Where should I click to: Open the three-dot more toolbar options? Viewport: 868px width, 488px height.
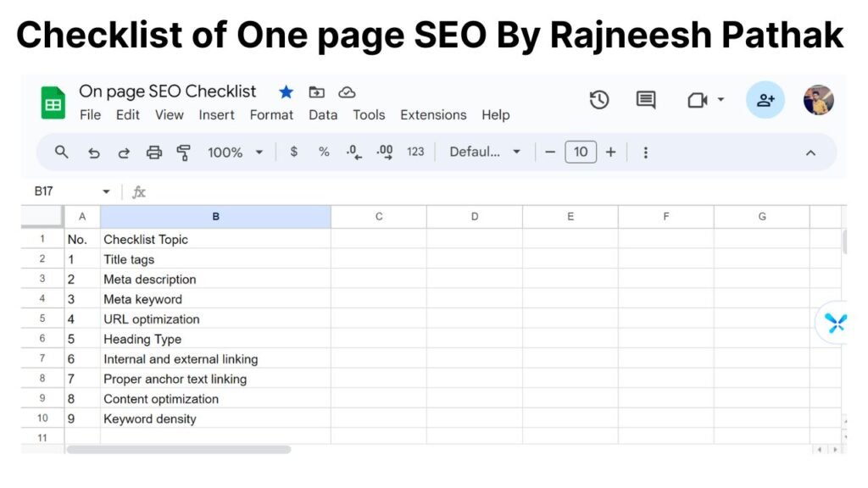tap(645, 152)
